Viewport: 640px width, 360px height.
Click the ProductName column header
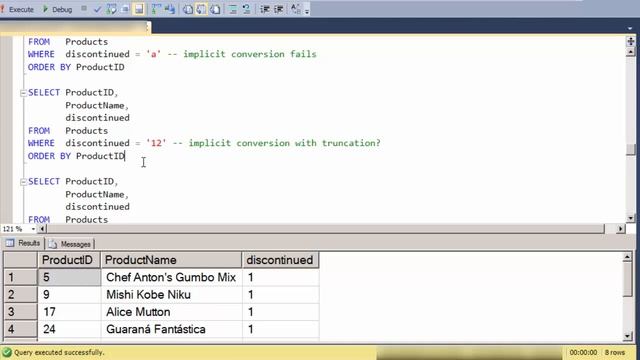click(x=171, y=260)
